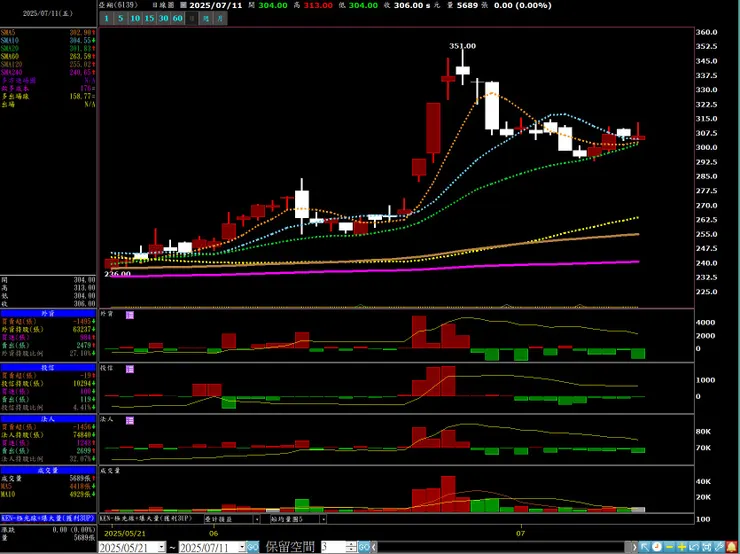Switch to 30-minute chart interval

[163, 18]
